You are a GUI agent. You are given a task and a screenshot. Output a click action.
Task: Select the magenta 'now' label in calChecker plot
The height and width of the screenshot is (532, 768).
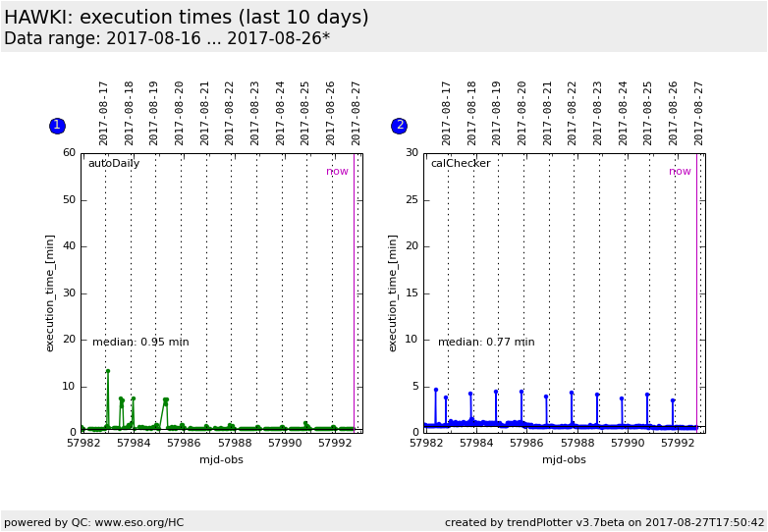click(x=680, y=172)
